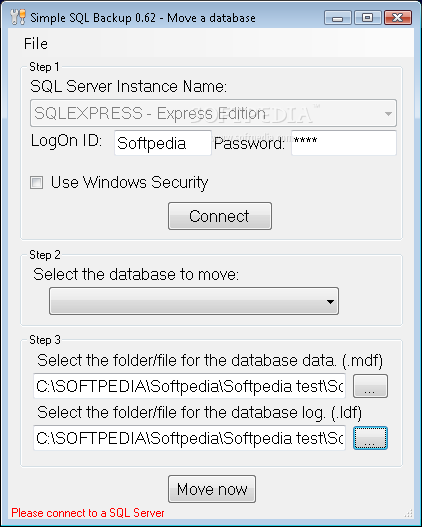Viewport: 422px width, 527px height.
Task: Click the .mdf data path text field
Action: (189, 386)
